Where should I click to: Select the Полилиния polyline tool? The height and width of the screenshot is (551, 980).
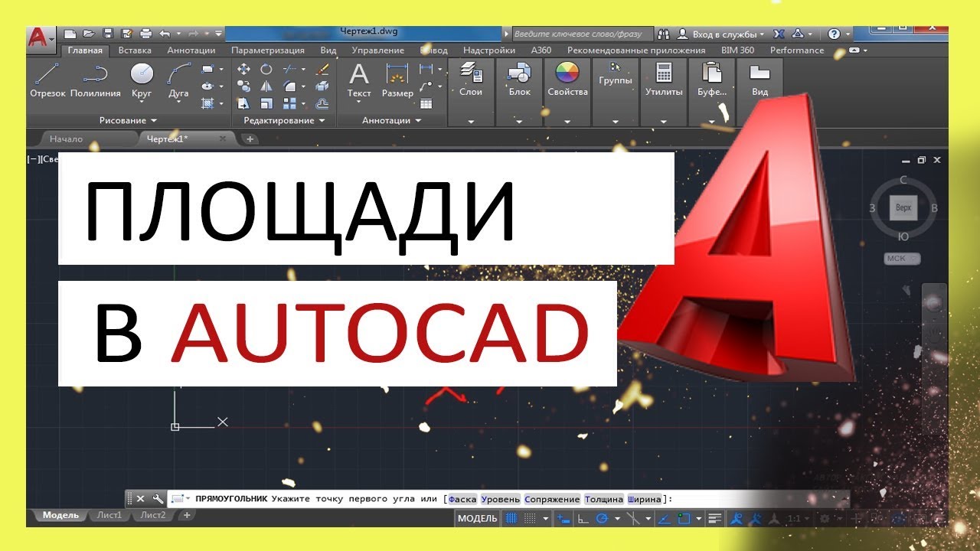(x=96, y=80)
